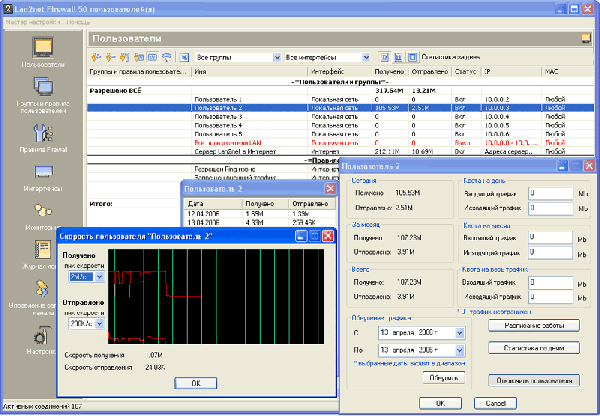
Task: Open Firewall rules in the sidebar
Action: (x=43, y=133)
